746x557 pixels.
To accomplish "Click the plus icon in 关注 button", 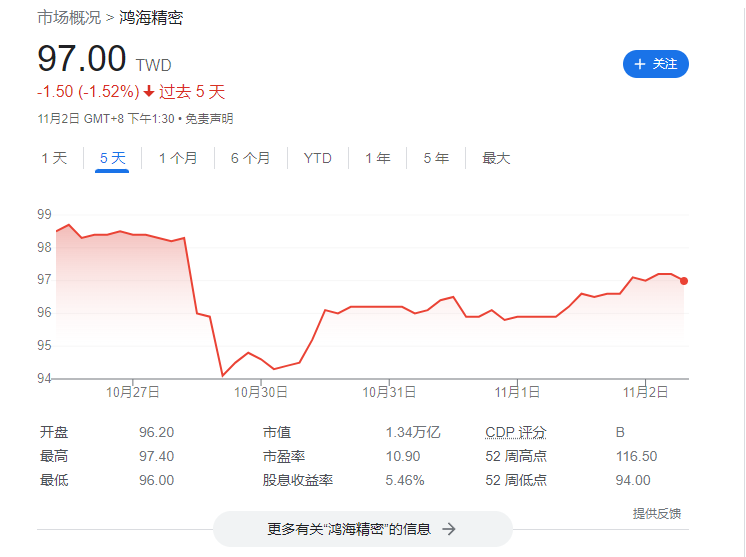I will pos(640,64).
